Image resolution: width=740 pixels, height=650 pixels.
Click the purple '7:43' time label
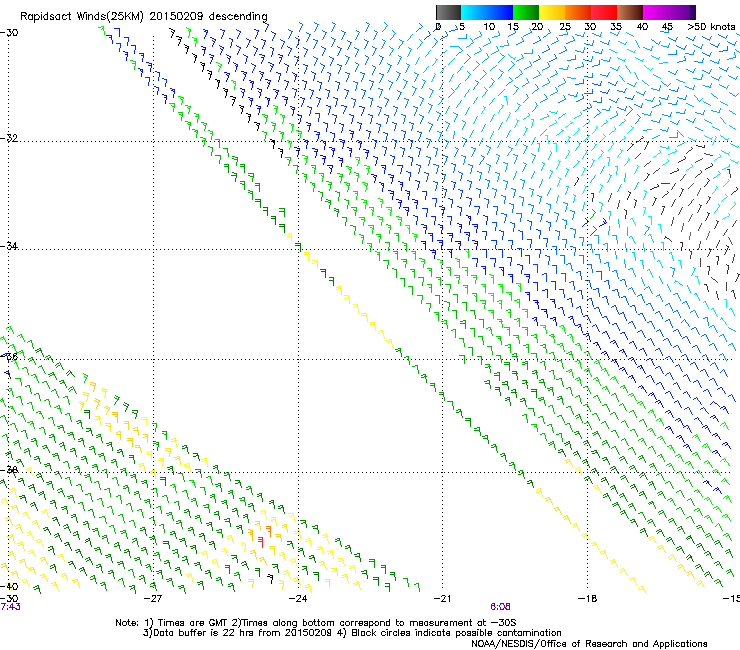click(10, 607)
